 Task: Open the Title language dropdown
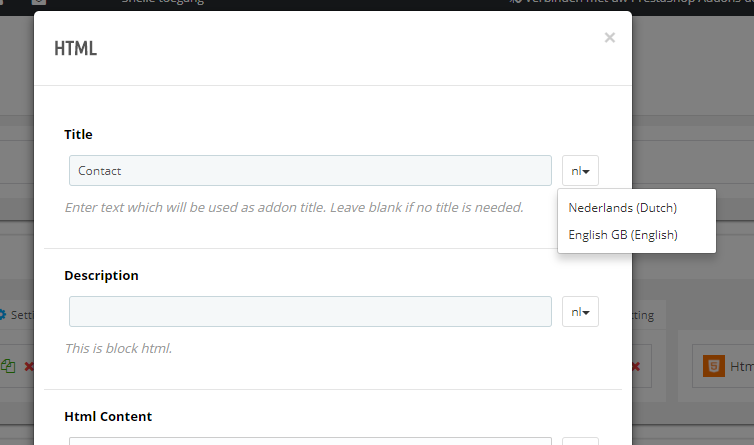pyautogui.click(x=580, y=171)
